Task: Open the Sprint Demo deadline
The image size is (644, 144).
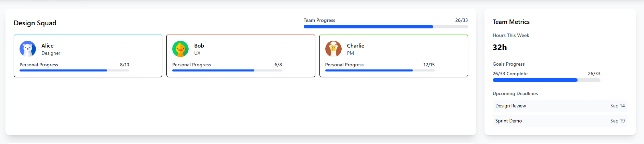Action: coord(560,121)
